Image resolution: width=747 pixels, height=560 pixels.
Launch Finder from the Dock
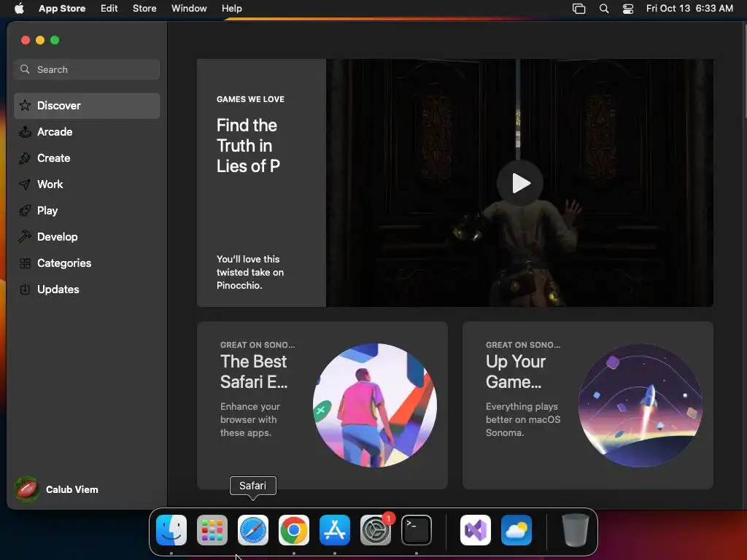click(x=171, y=529)
